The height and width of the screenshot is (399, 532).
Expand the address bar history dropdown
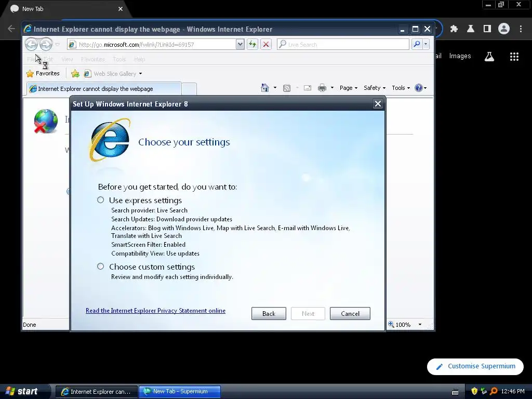coord(240,45)
